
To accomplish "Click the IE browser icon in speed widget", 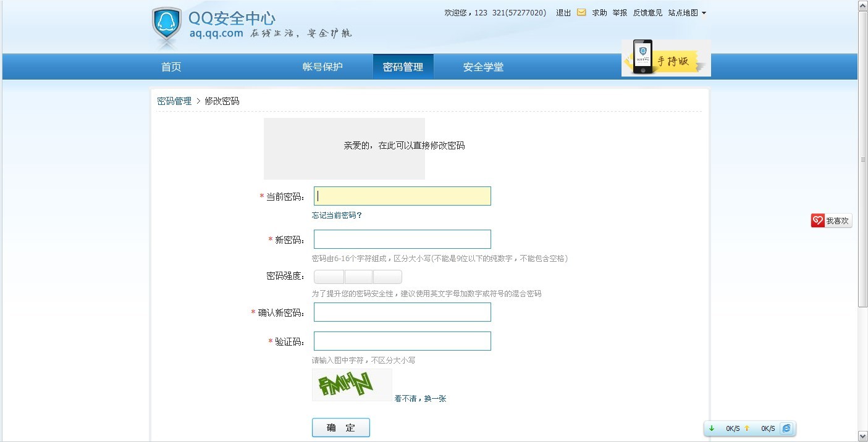I will 786,428.
